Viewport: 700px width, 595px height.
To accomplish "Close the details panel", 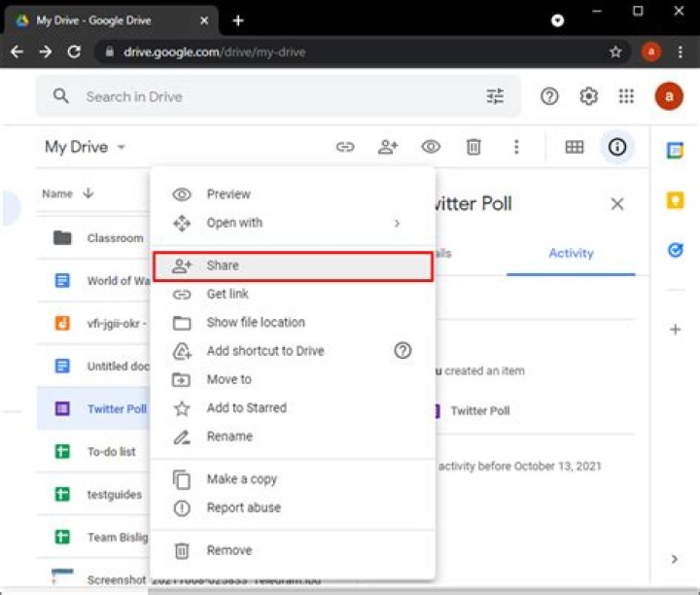I will [617, 204].
